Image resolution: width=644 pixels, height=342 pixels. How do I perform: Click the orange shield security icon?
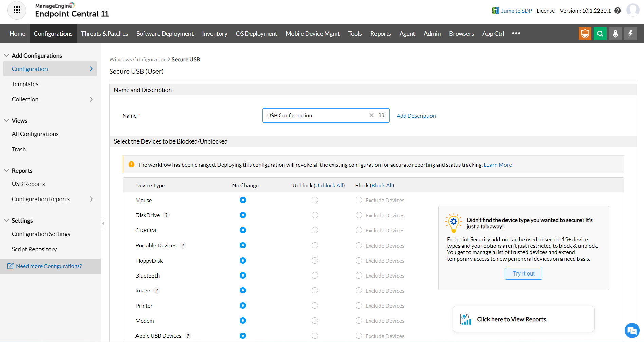pyautogui.click(x=585, y=34)
